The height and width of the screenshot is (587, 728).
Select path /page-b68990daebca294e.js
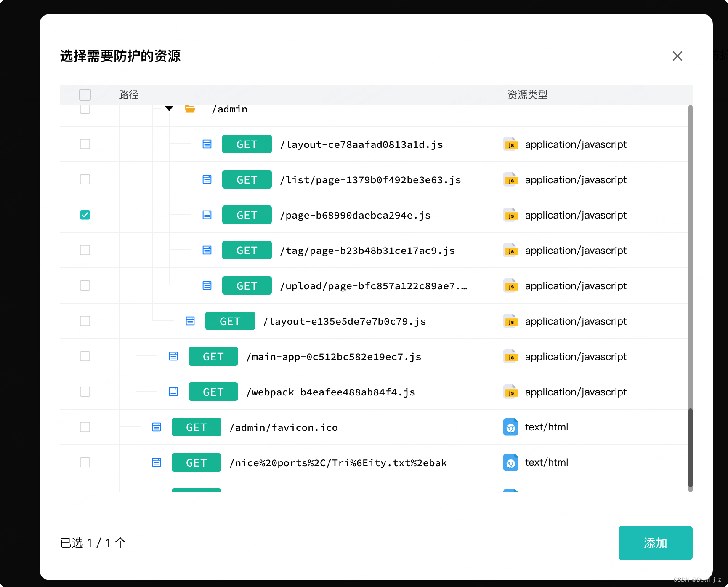[356, 215]
